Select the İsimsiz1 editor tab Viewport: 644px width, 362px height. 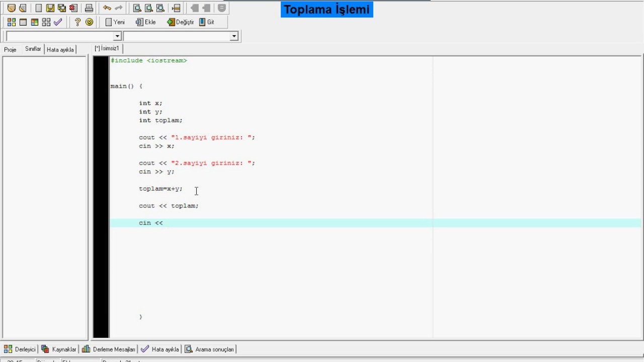107,48
